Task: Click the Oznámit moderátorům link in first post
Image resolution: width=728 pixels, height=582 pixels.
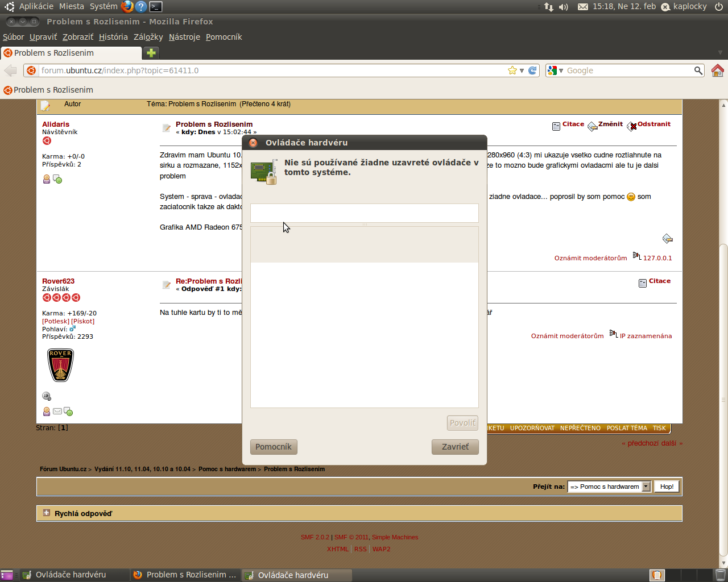Action: click(x=590, y=258)
